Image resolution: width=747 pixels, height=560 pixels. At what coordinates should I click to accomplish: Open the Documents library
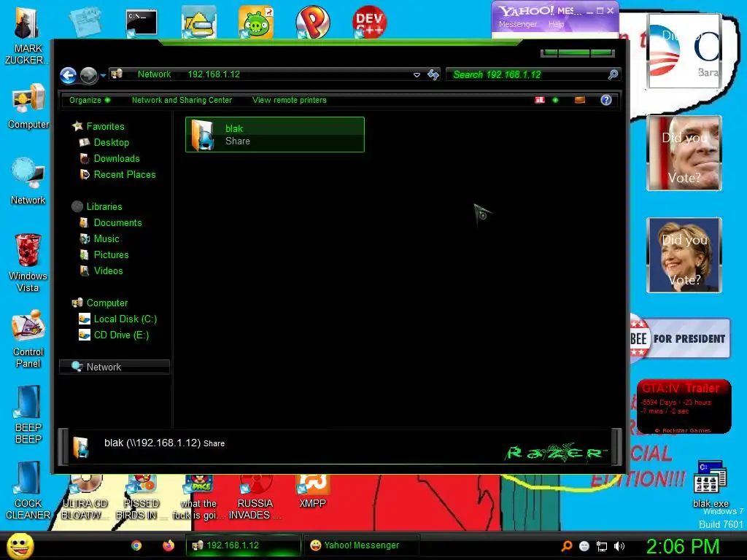(x=117, y=223)
